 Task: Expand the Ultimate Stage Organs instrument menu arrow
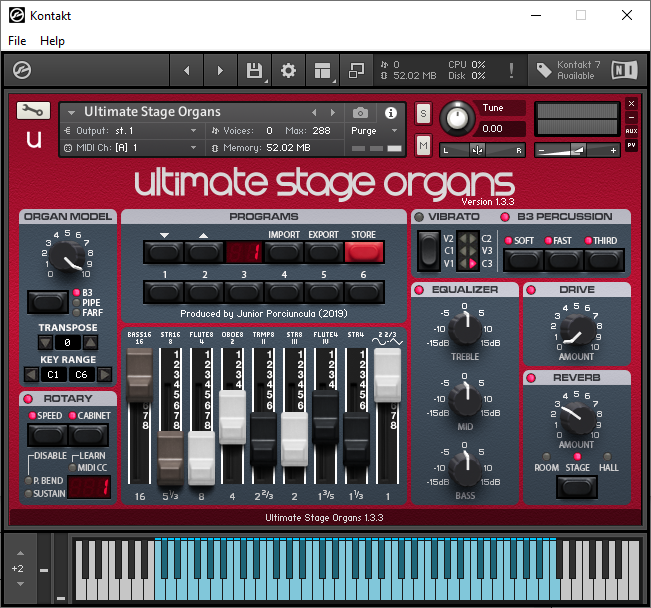[71, 112]
